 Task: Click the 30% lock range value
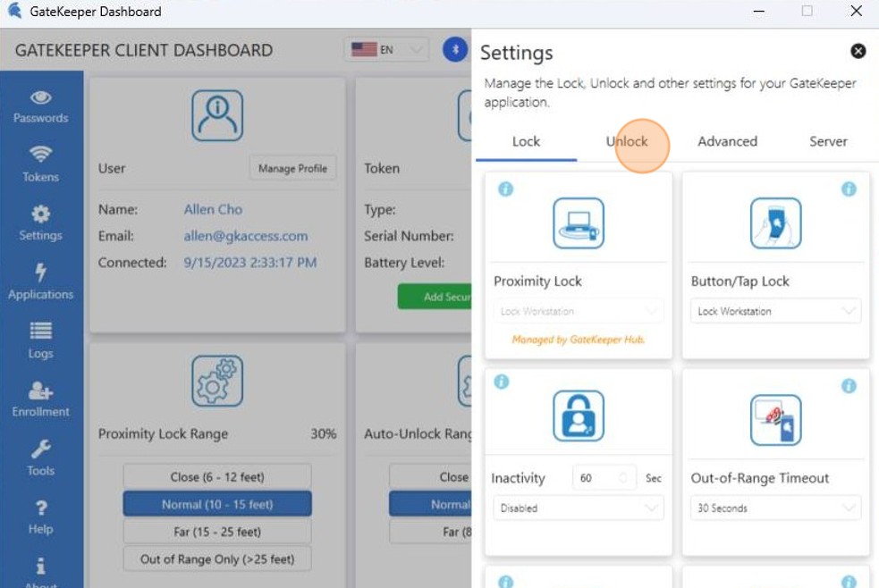pyautogui.click(x=324, y=434)
